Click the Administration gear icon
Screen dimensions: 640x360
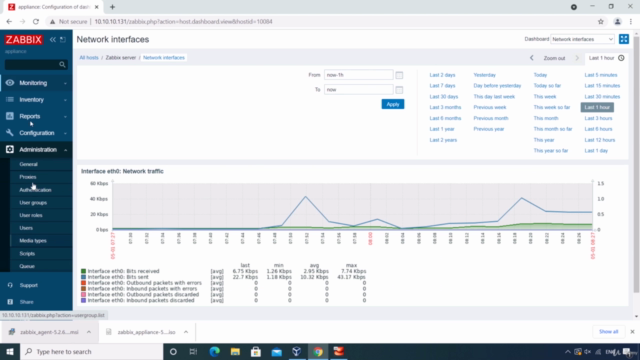coord(10,150)
